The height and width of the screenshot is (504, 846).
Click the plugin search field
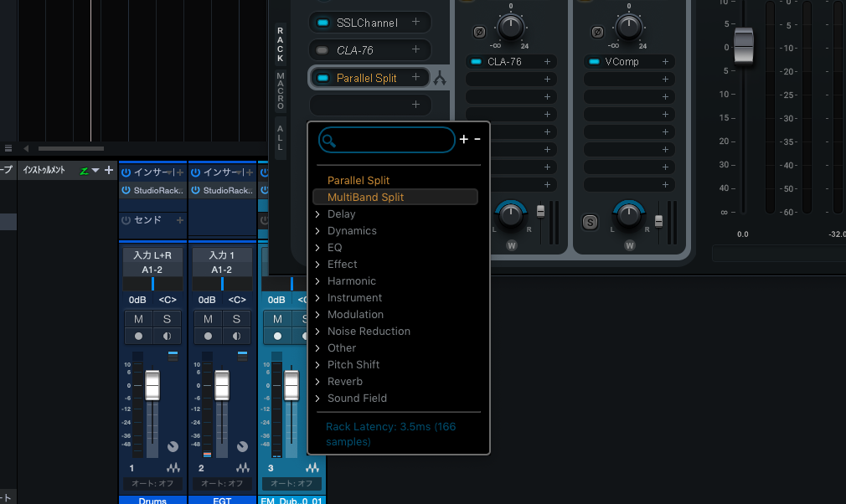pos(387,140)
